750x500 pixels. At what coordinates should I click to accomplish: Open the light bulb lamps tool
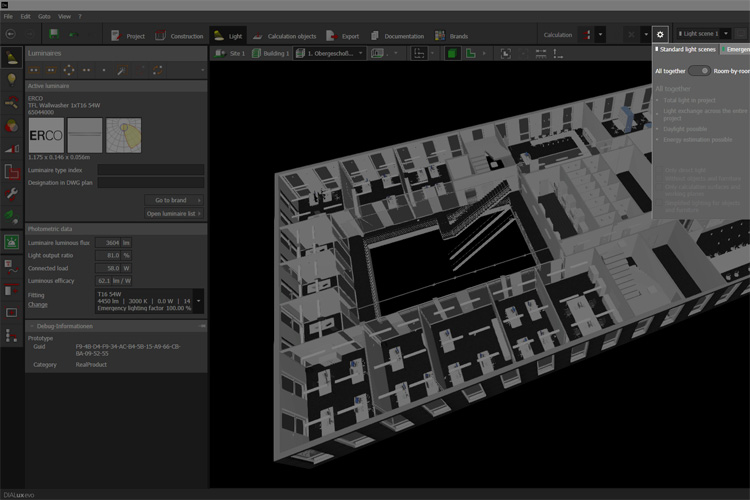[12, 80]
